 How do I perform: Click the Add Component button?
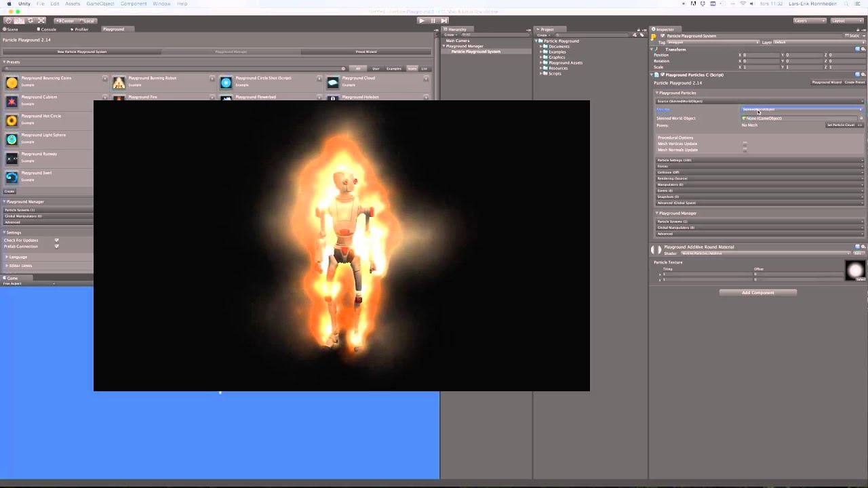pos(757,293)
